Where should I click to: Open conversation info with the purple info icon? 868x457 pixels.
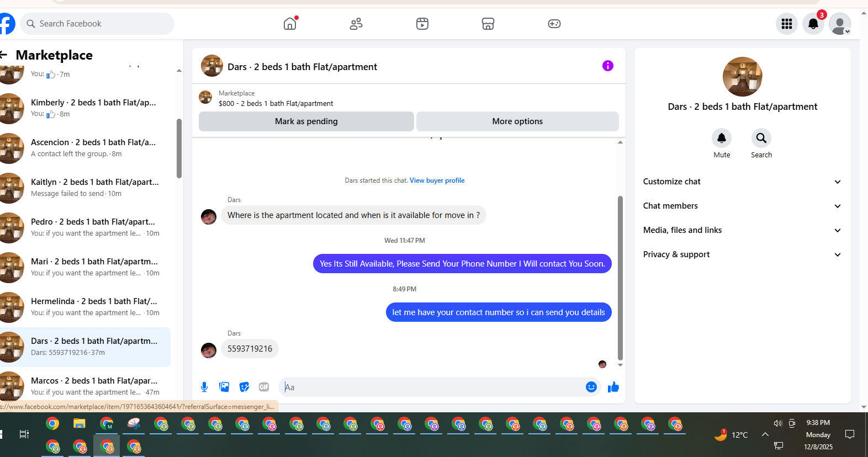click(608, 66)
